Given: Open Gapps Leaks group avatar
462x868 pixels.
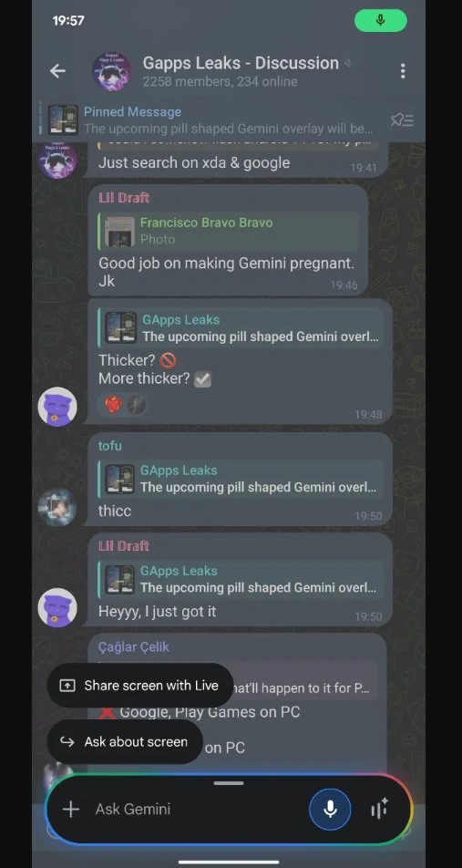Looking at the screenshot, I should click(112, 72).
